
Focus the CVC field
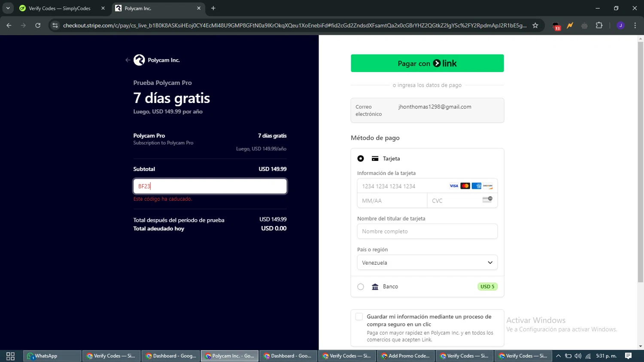462,201
